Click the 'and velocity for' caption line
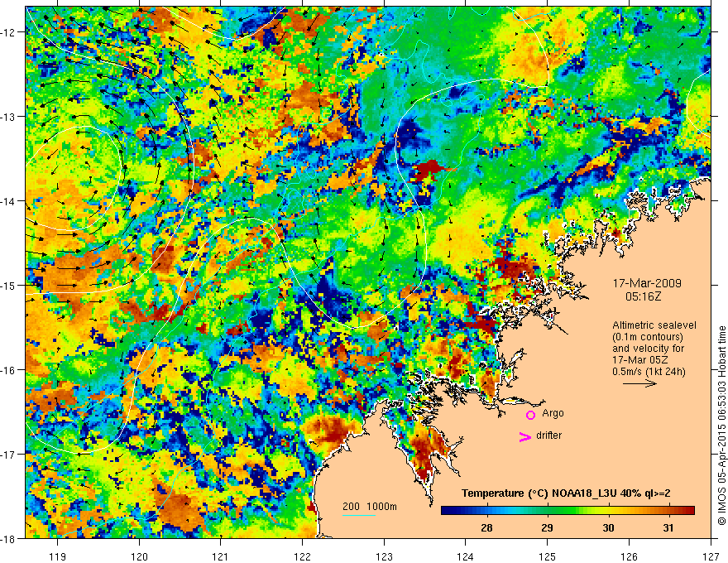The image size is (728, 563). click(648, 349)
